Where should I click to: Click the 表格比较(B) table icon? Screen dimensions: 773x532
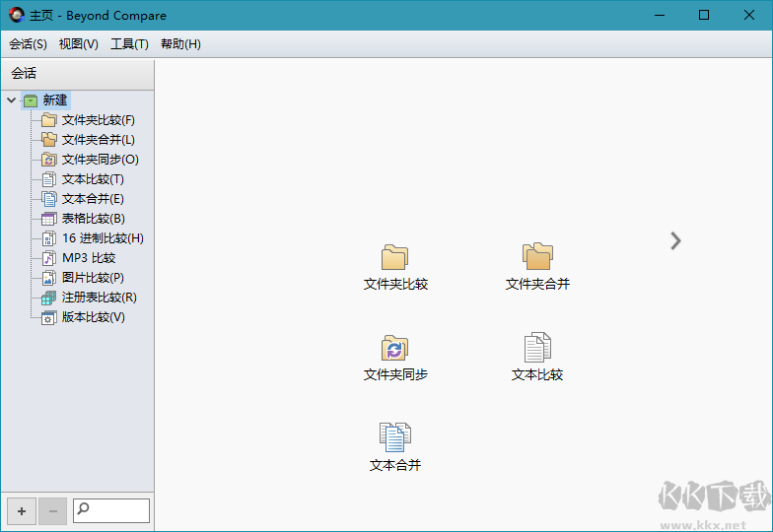(x=49, y=219)
